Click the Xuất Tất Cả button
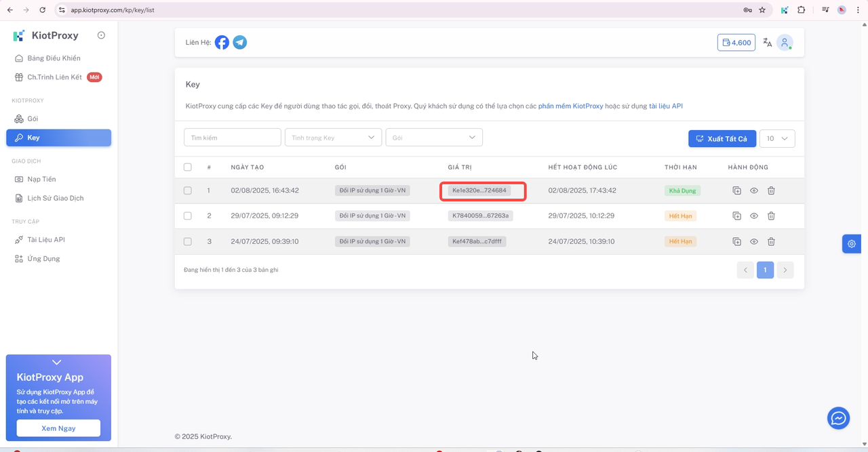The height and width of the screenshot is (452, 868). pyautogui.click(x=722, y=138)
